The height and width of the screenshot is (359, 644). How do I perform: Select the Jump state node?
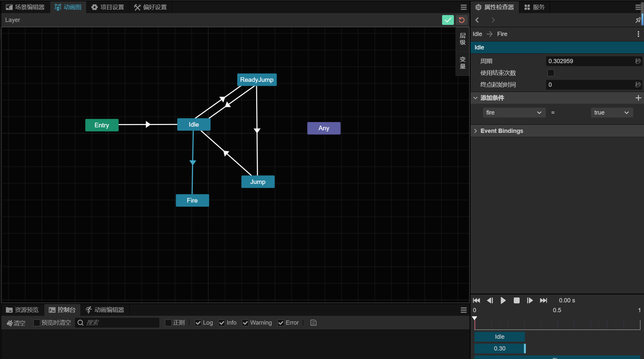tap(258, 182)
